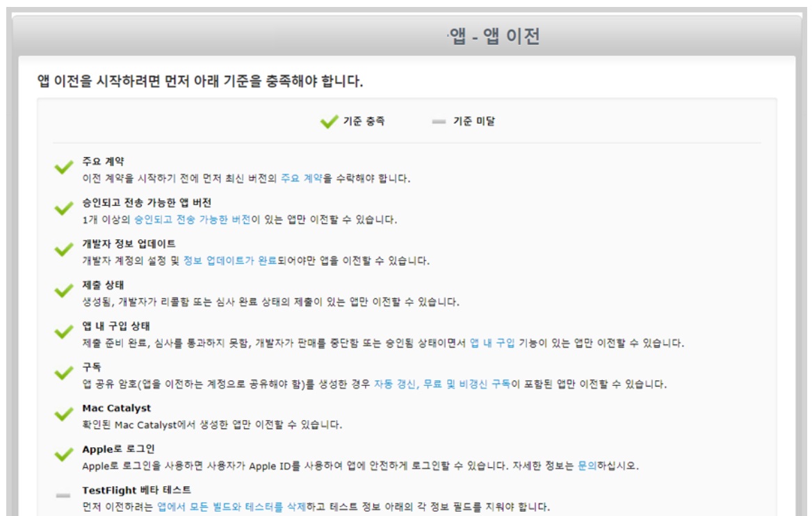Click the legend checkmark icon for 기준 충족
The width and height of the screenshot is (812, 516).
[329, 121]
